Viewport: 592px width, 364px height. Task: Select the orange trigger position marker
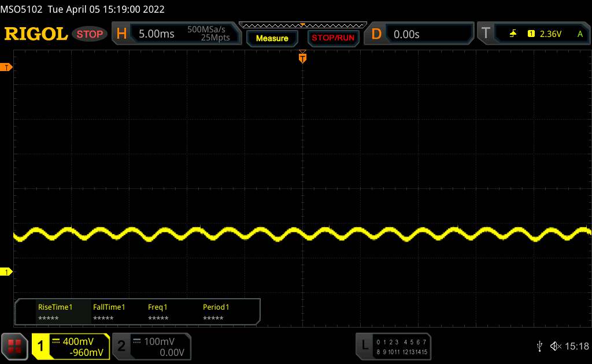coord(302,57)
